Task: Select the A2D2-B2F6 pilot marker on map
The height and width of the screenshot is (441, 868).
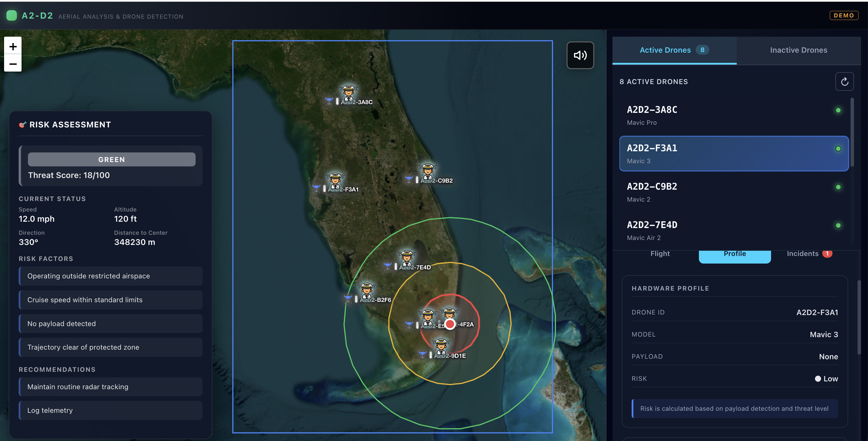Action: 366,291
